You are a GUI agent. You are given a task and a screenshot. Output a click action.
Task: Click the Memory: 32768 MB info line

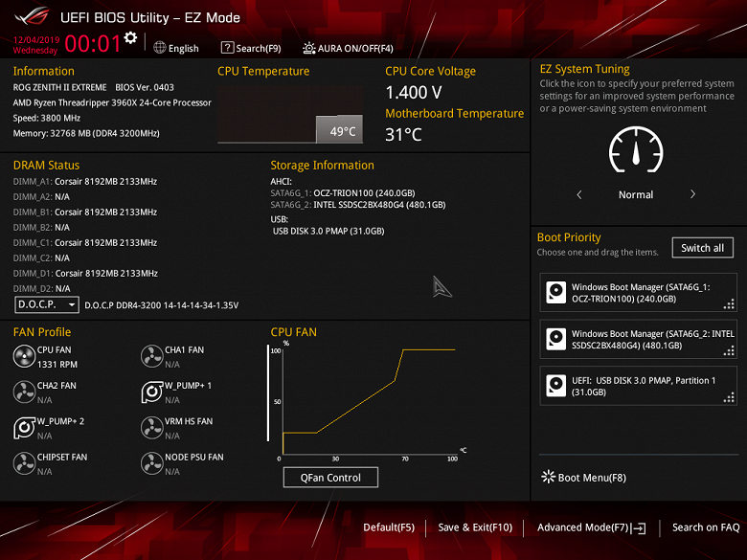86,133
